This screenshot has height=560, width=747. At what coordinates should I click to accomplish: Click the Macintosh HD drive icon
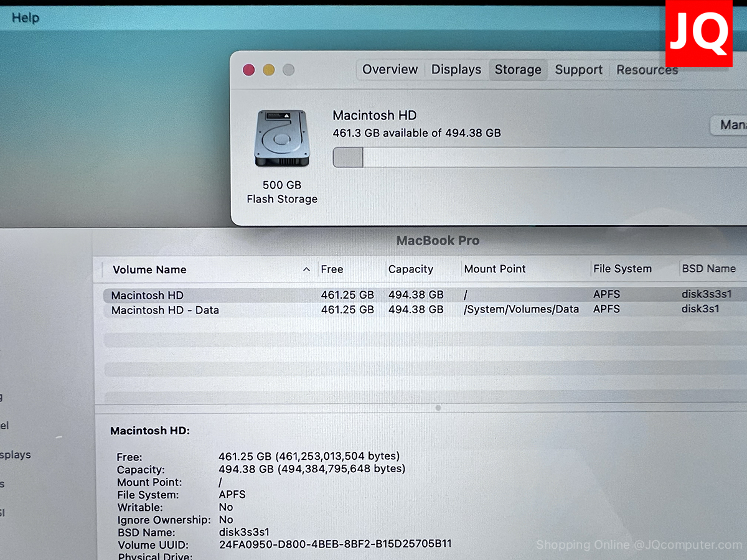click(x=282, y=139)
